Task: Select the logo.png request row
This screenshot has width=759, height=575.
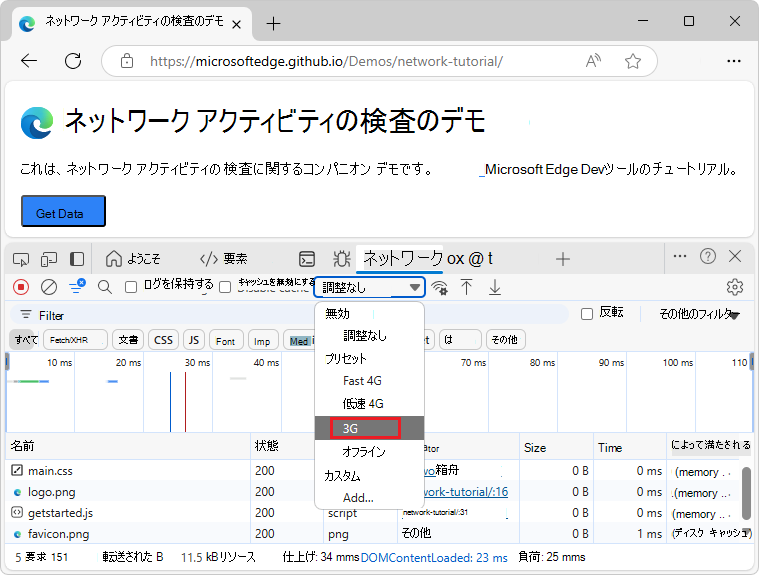Action: (373, 492)
